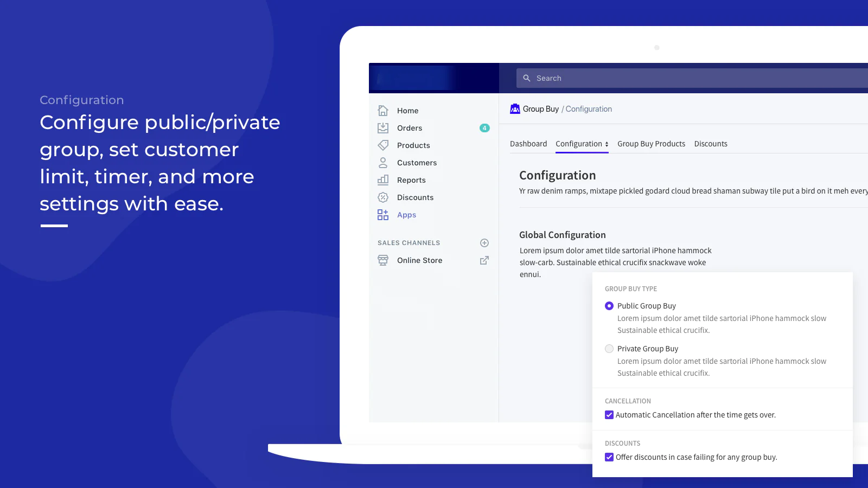Click the CANCELLATION section label
868x488 pixels.
point(628,401)
